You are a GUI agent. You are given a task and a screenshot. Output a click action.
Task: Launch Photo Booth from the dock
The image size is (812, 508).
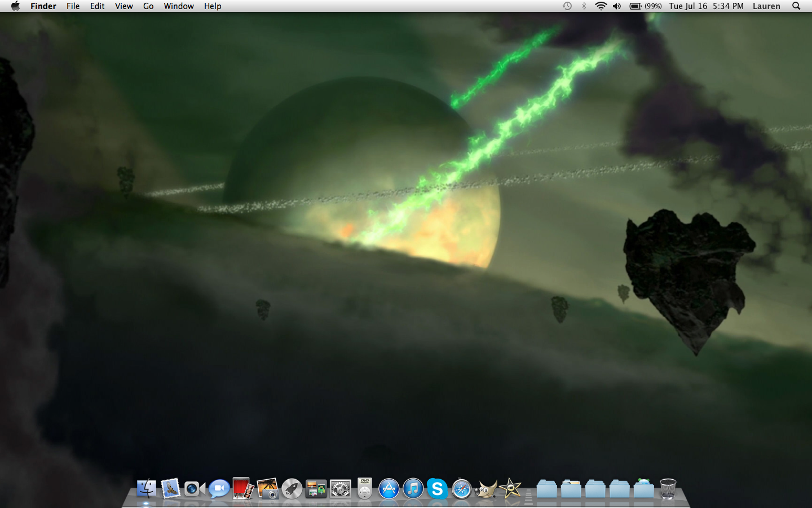[243, 488]
